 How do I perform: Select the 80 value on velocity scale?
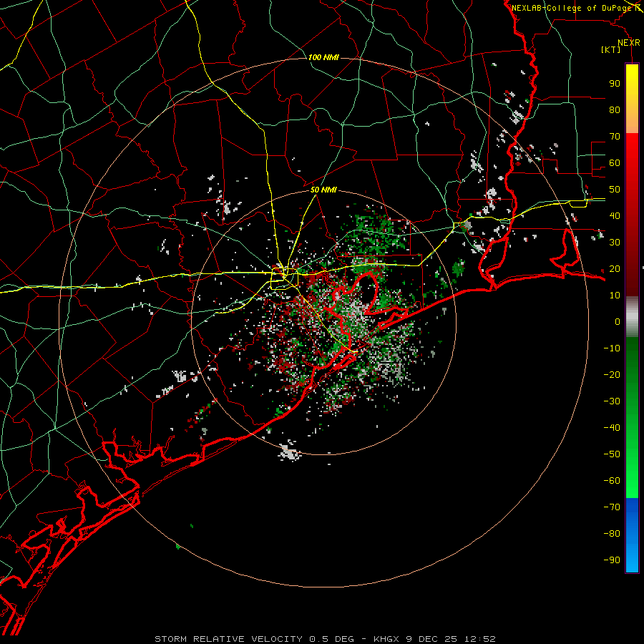pyautogui.click(x=615, y=109)
